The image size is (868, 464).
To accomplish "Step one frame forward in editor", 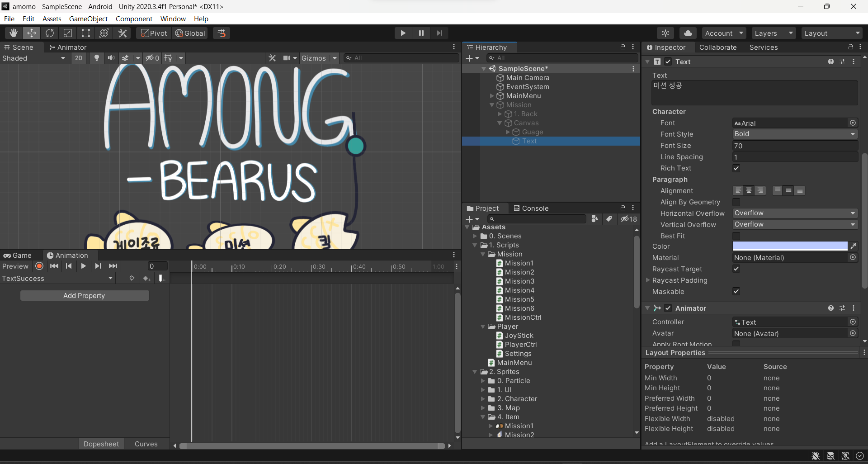I will 439,33.
